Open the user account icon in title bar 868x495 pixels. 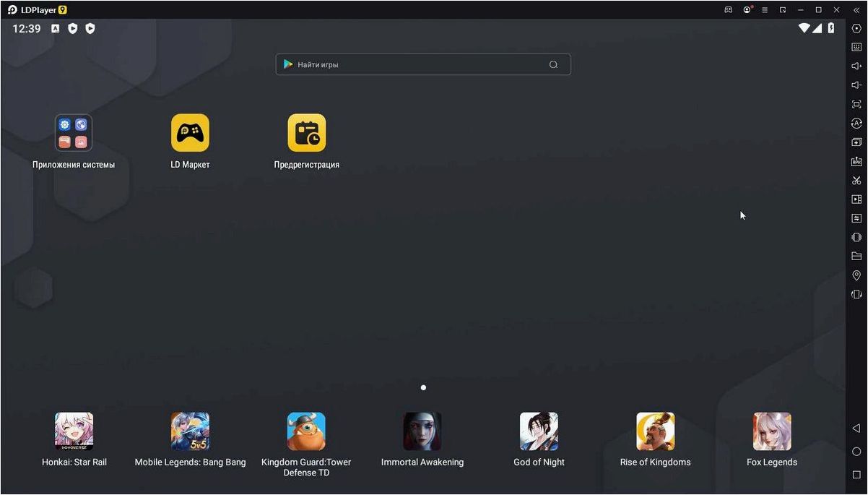tap(747, 10)
